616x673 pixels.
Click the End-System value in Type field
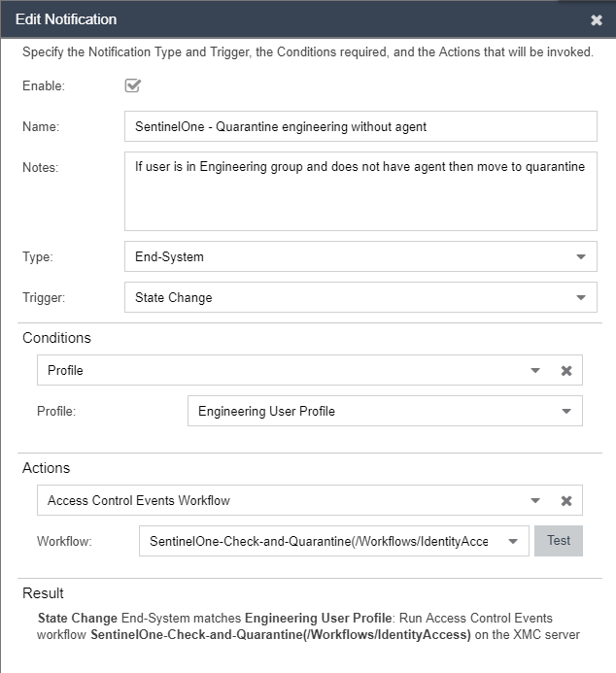[x=169, y=257]
